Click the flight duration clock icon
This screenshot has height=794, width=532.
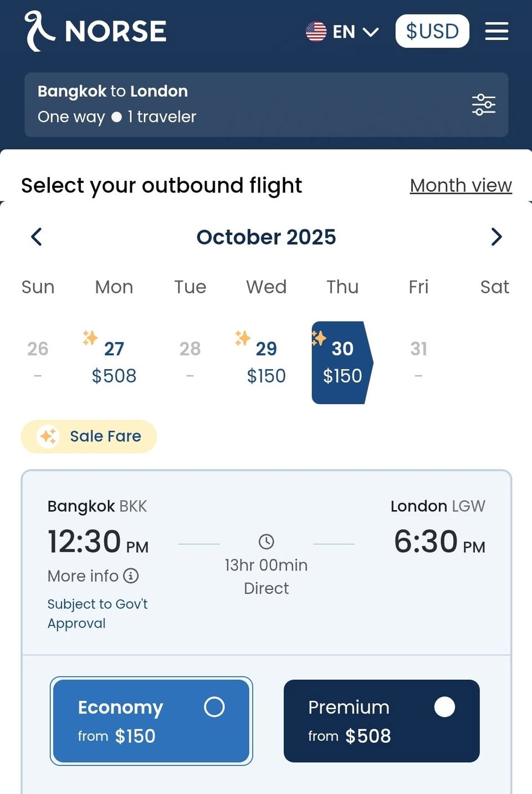pyautogui.click(x=266, y=542)
